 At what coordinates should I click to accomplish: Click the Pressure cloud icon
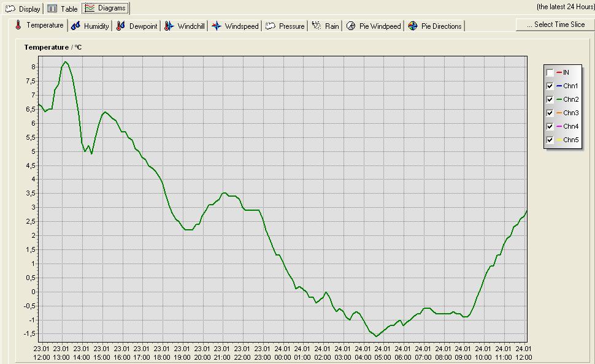click(x=270, y=26)
